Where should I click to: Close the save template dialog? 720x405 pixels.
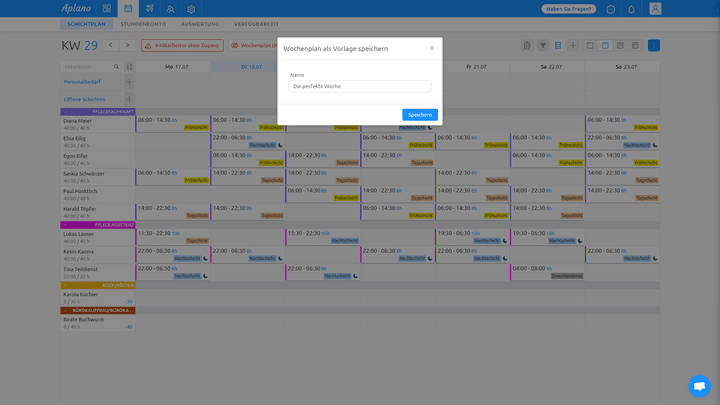click(x=432, y=48)
